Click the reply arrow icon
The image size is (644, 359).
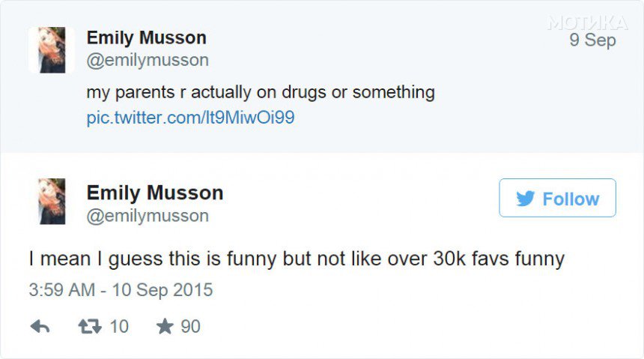pyautogui.click(x=40, y=327)
